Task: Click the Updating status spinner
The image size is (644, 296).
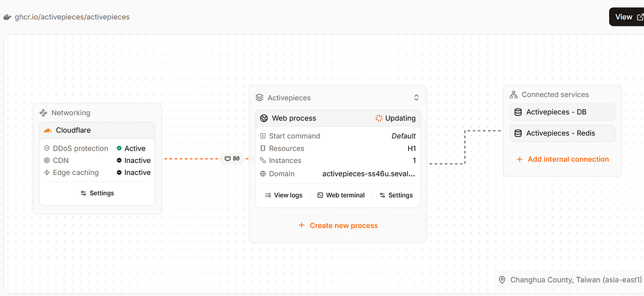Action: 379,118
